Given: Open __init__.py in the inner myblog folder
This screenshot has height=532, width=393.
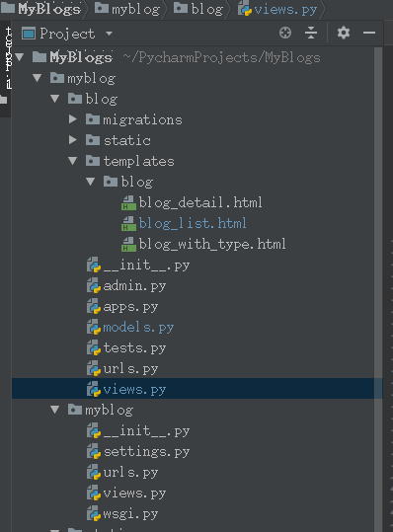Looking at the screenshot, I should [x=146, y=431].
